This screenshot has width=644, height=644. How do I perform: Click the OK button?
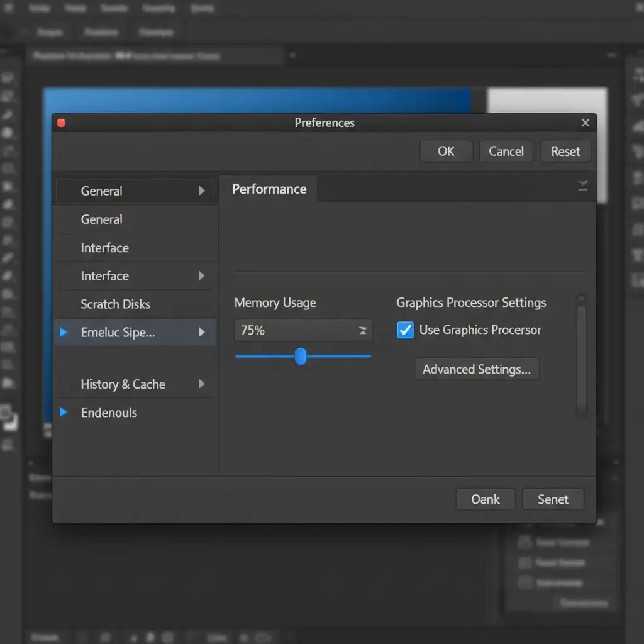pos(446,152)
